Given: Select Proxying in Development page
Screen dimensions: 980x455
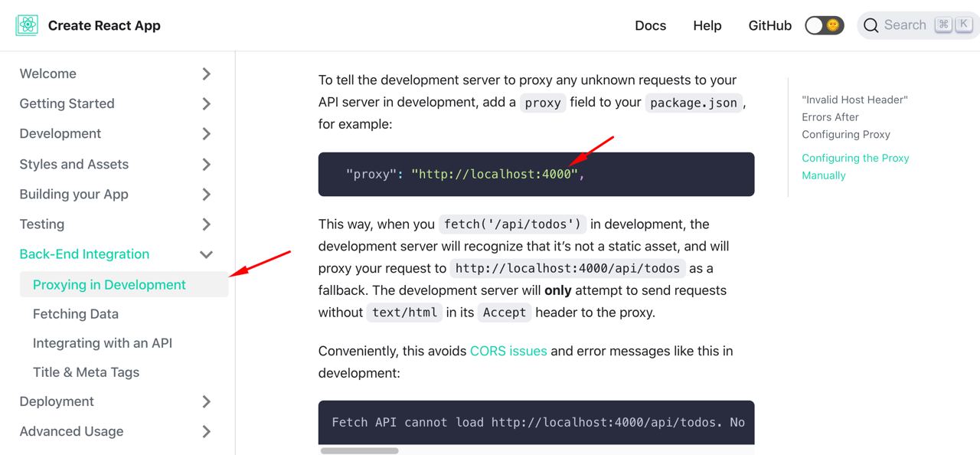Looking at the screenshot, I should click(124, 284).
